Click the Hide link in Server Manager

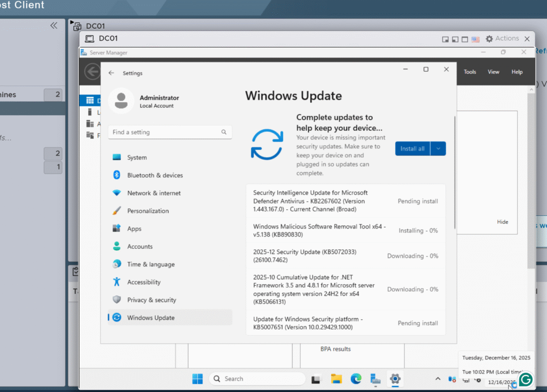point(502,222)
